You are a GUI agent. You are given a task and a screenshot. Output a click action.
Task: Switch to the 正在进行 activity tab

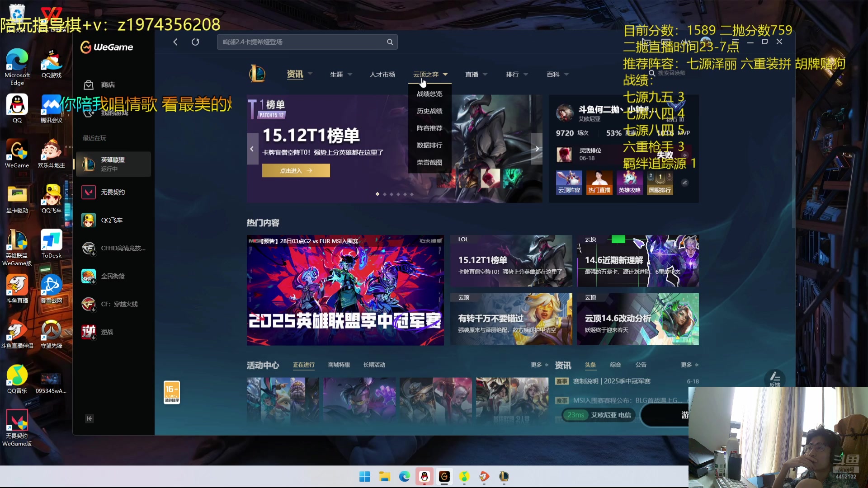[304, 365]
